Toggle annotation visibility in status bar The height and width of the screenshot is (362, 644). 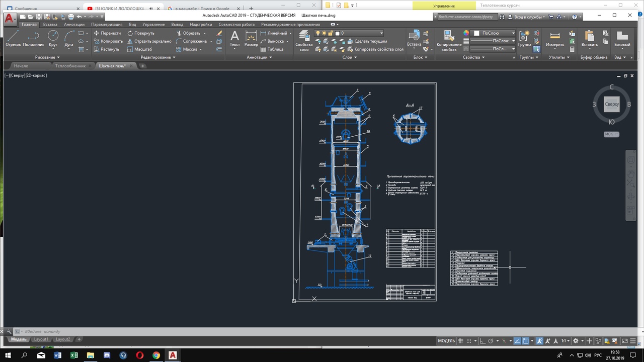540,341
